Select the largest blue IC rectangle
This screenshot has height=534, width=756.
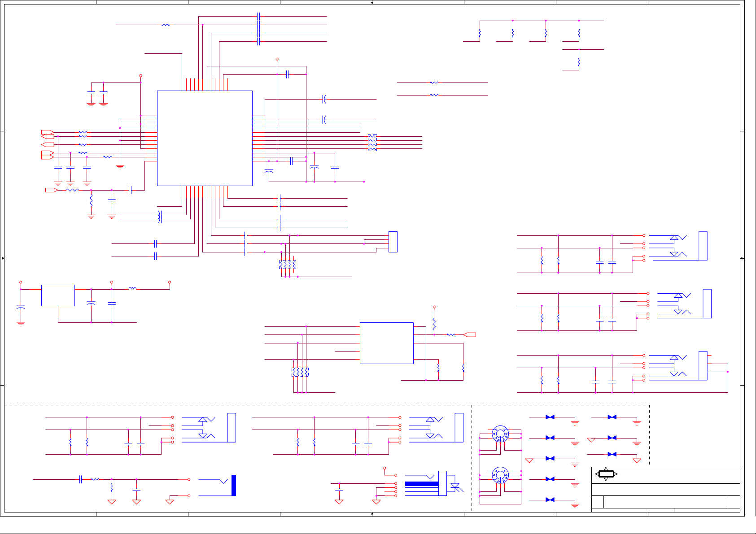[205, 138]
